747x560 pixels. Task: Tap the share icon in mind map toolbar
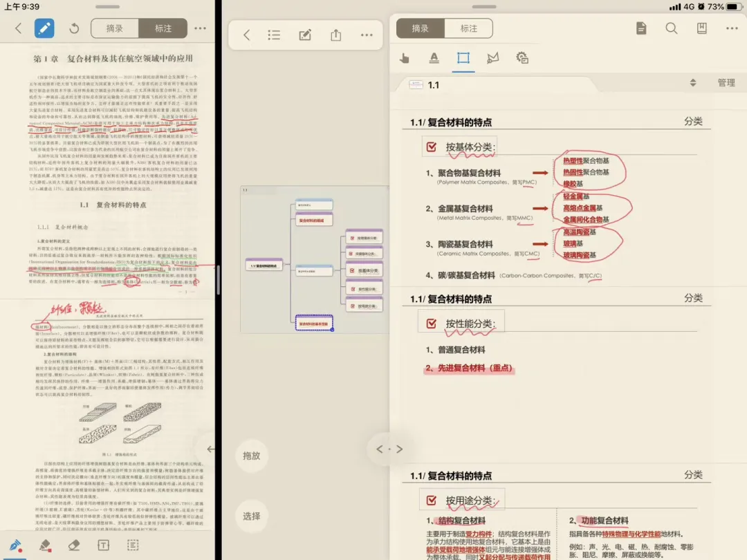(x=336, y=35)
